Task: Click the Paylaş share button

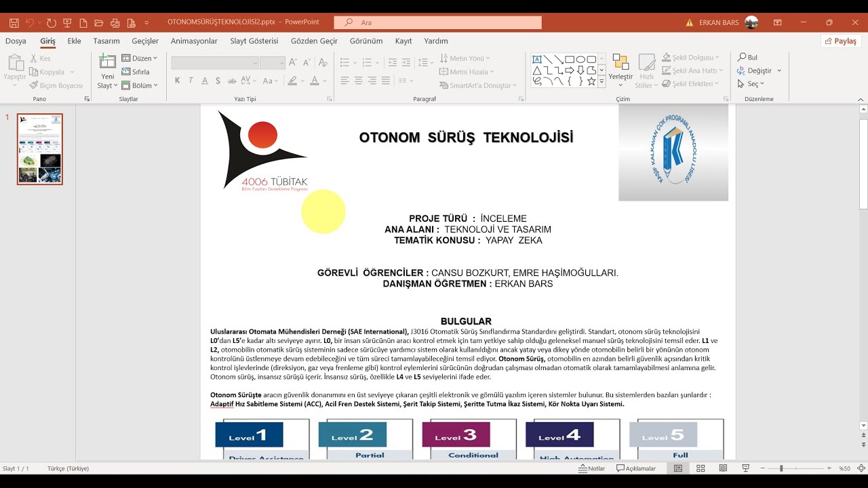Action: point(841,41)
